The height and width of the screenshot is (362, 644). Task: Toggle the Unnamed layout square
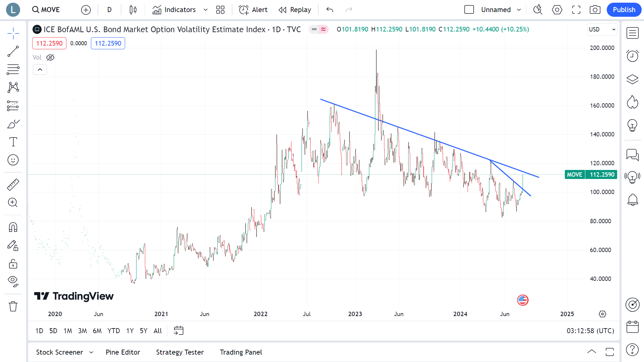[469, 10]
